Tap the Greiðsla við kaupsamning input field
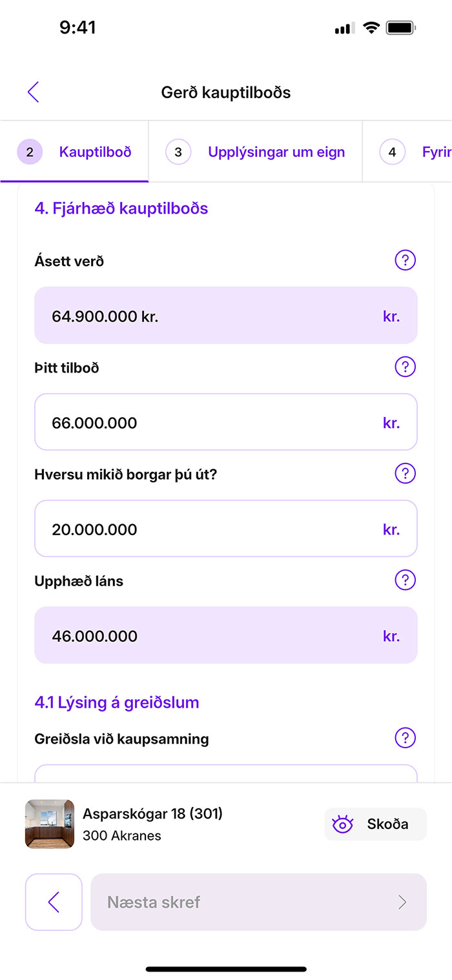Image resolution: width=452 pixels, height=980 pixels. [x=226, y=773]
